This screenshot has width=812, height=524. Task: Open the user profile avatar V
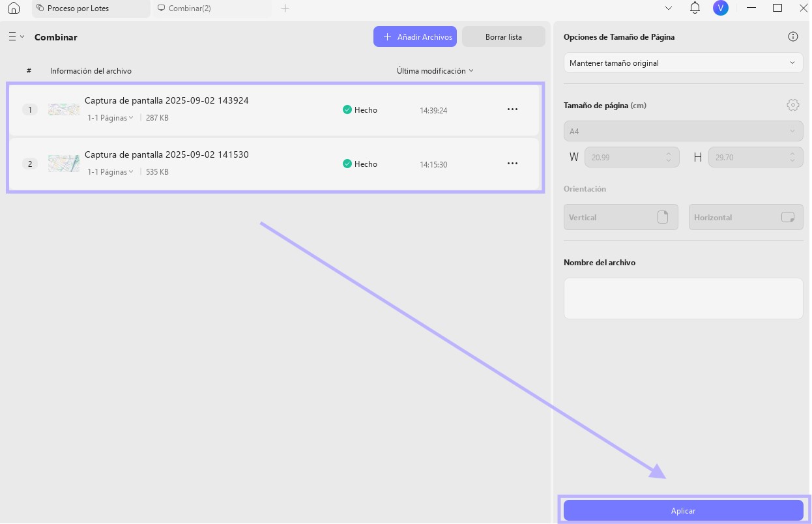tap(721, 8)
